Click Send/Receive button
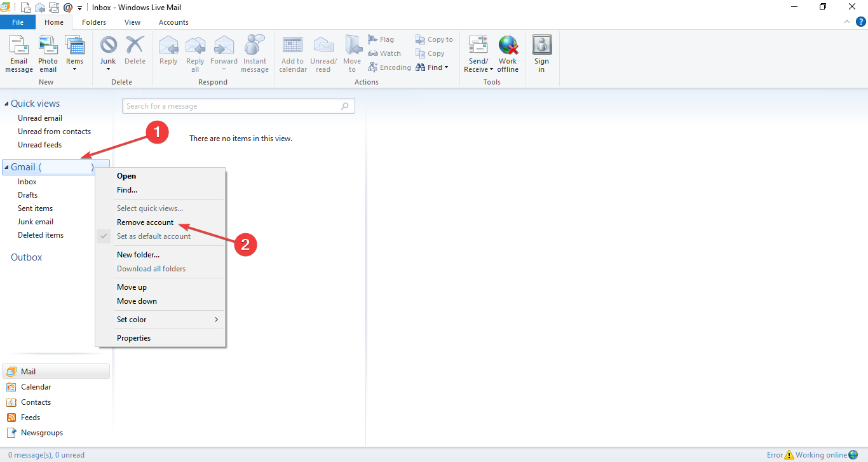Image resolution: width=868 pixels, height=462 pixels. (x=478, y=54)
